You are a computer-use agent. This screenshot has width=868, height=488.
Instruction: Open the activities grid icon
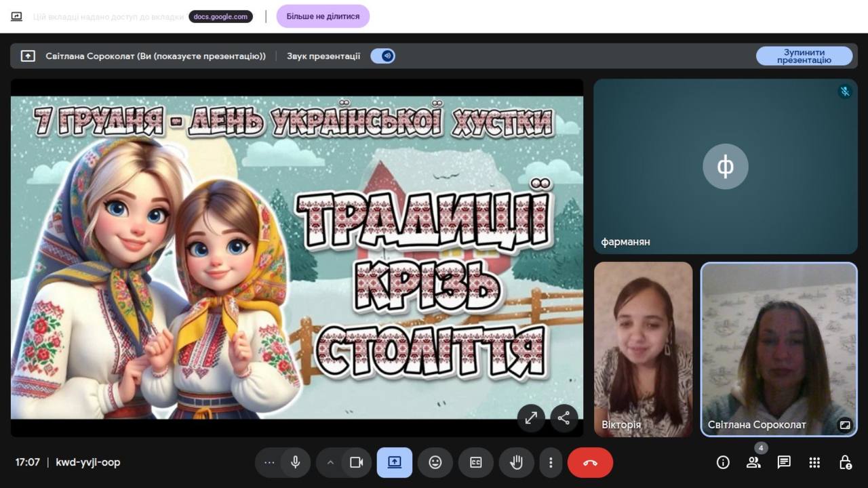[x=814, y=462]
